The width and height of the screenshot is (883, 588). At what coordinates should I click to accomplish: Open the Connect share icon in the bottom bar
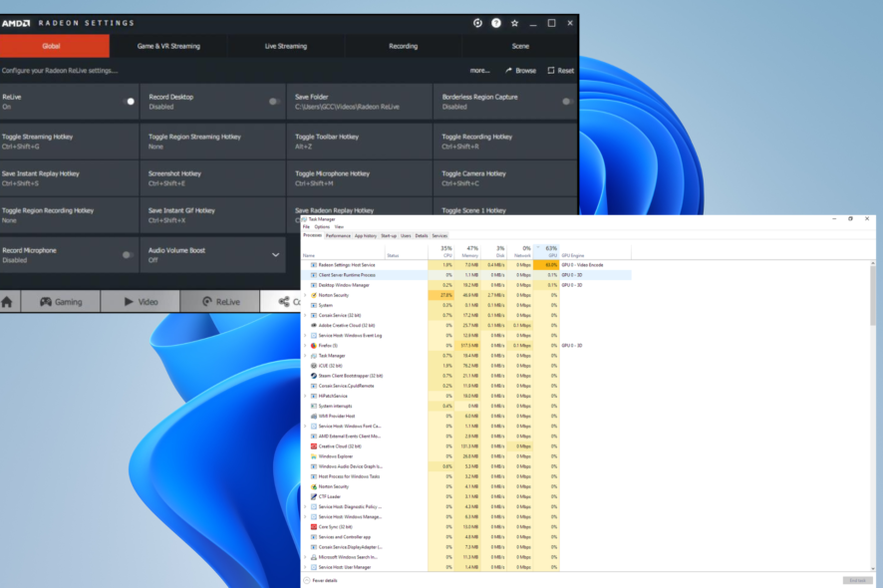pos(284,302)
